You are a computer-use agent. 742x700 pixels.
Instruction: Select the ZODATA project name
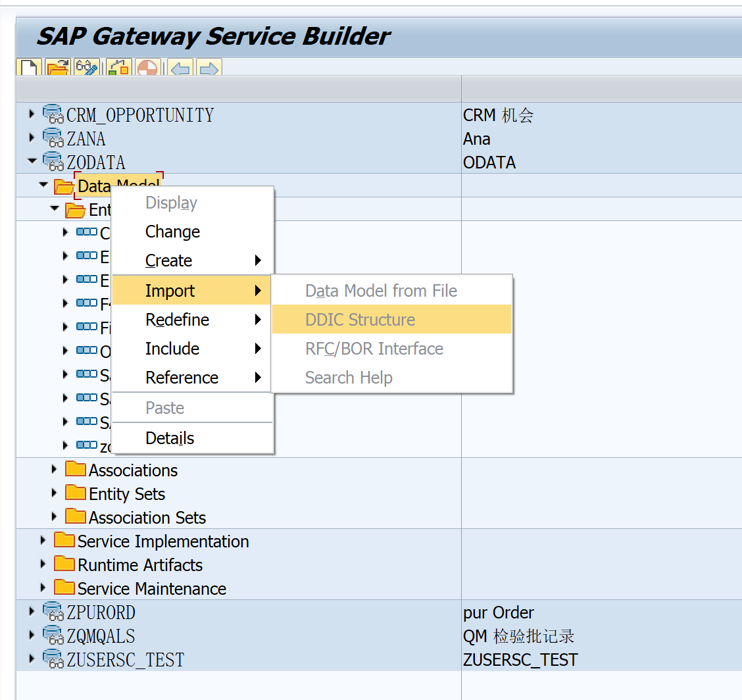96,162
